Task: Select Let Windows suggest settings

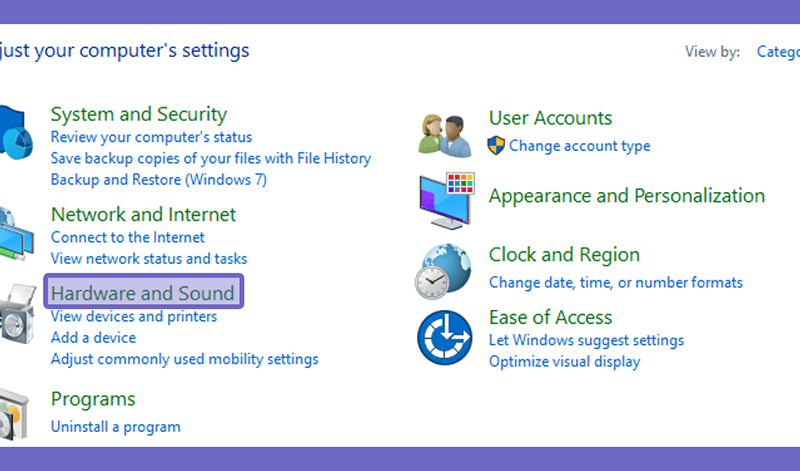Action: 586,340
